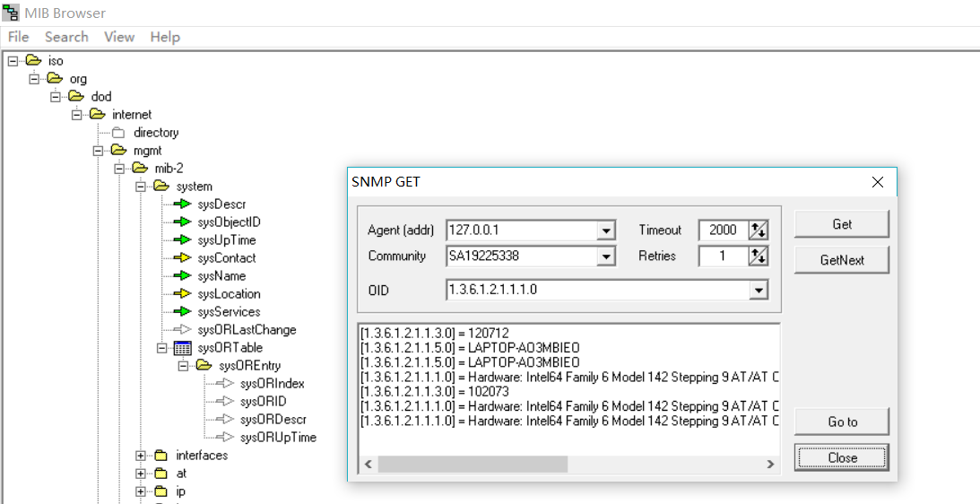Click the Retries spinner control

(x=759, y=256)
